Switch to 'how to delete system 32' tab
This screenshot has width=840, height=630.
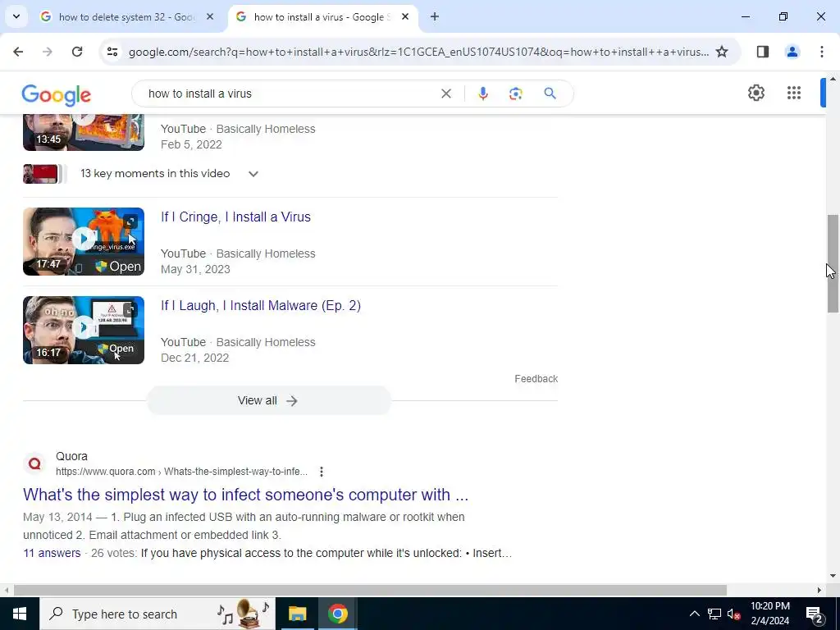127,17
